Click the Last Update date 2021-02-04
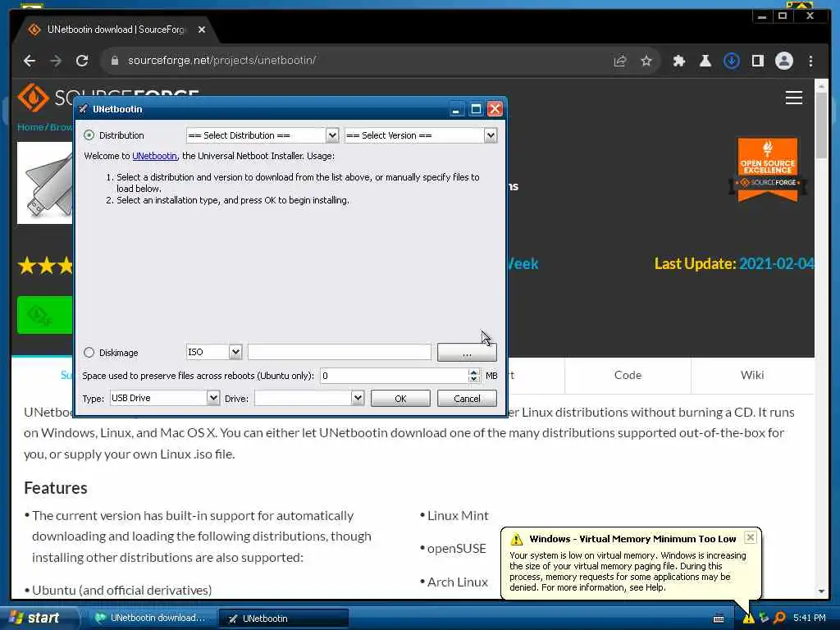Image resolution: width=840 pixels, height=630 pixels. point(776,263)
